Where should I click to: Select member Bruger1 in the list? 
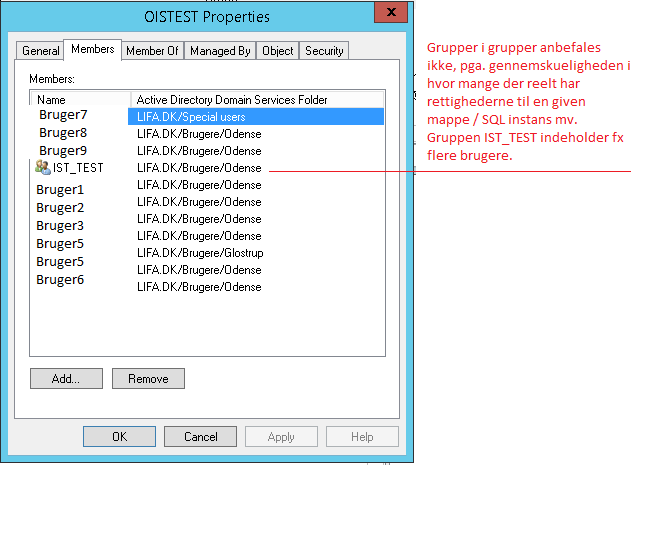point(60,189)
